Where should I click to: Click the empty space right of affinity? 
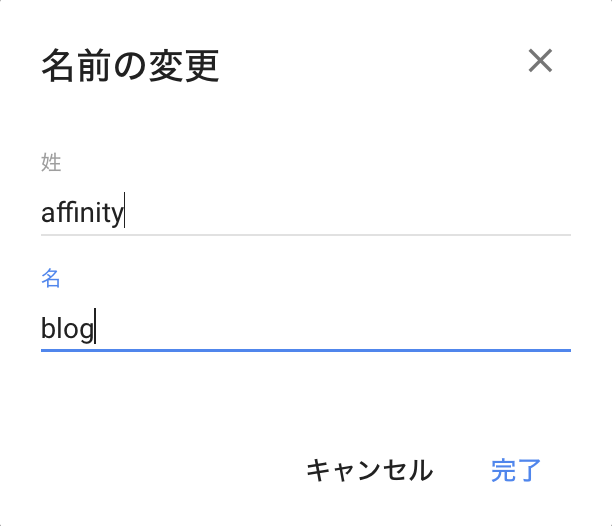tap(350, 212)
